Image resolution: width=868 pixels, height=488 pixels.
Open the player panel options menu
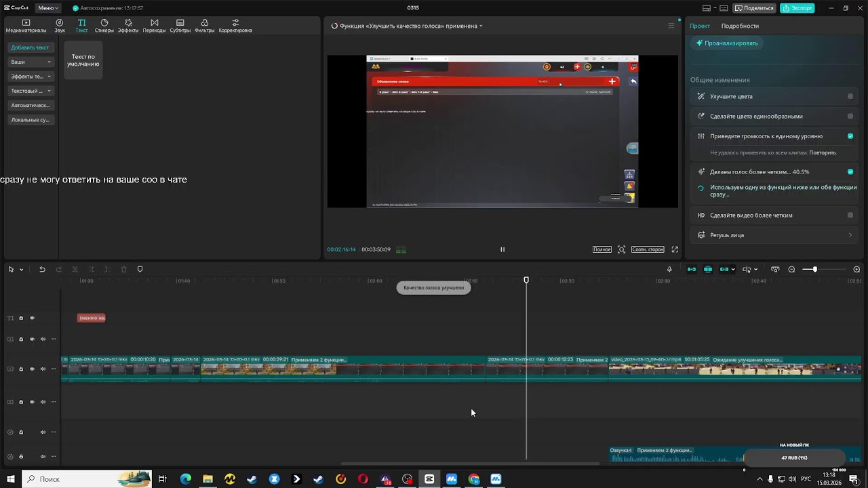coord(671,26)
